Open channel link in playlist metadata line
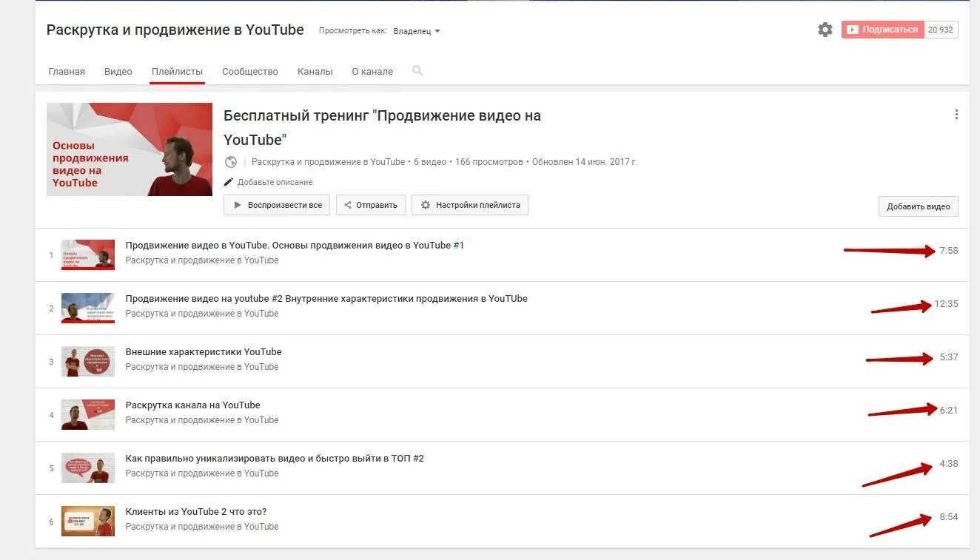The height and width of the screenshot is (560, 980). [328, 162]
